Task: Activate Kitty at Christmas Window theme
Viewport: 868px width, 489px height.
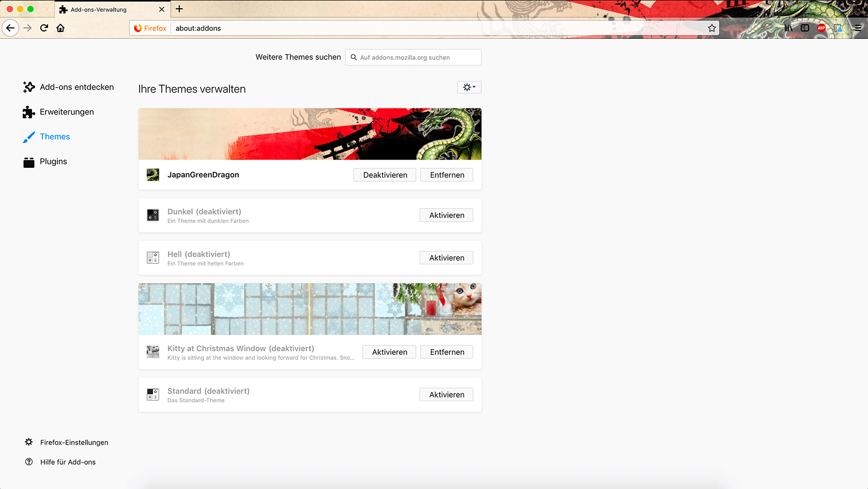Action: click(x=390, y=352)
